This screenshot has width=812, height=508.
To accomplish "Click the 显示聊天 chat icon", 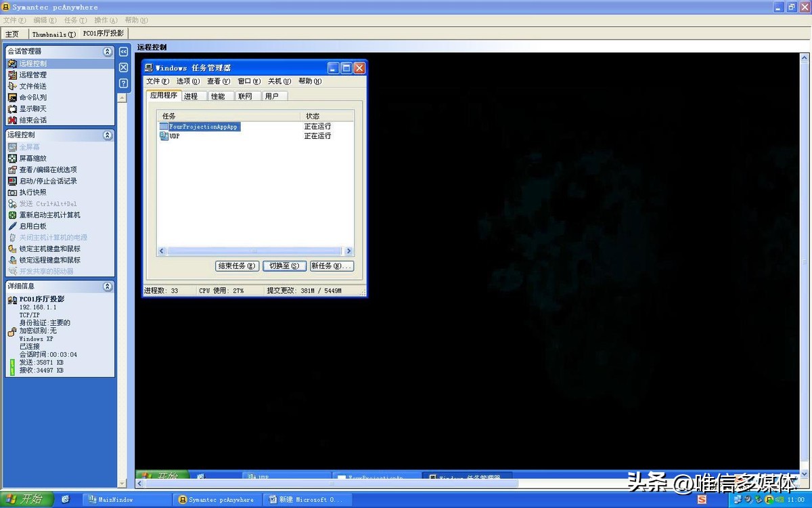I will [x=12, y=108].
